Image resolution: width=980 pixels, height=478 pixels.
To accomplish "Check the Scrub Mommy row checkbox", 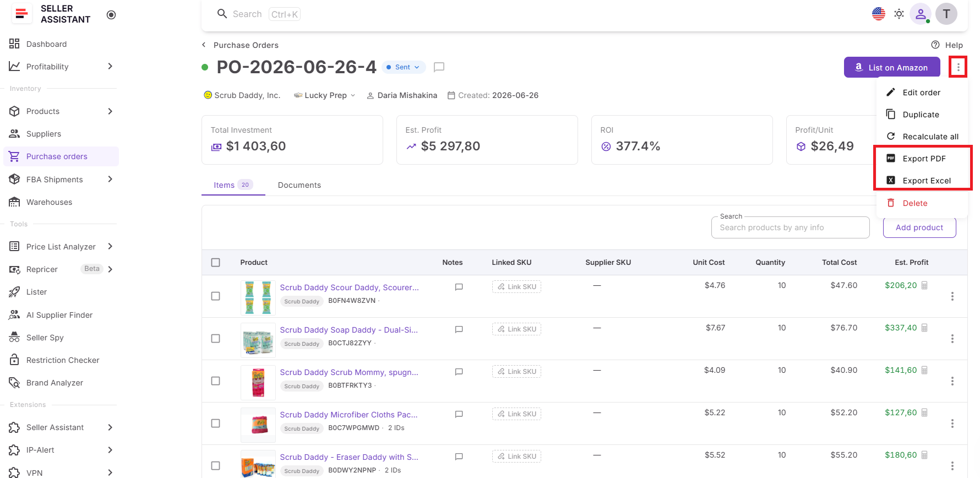I will point(216,381).
